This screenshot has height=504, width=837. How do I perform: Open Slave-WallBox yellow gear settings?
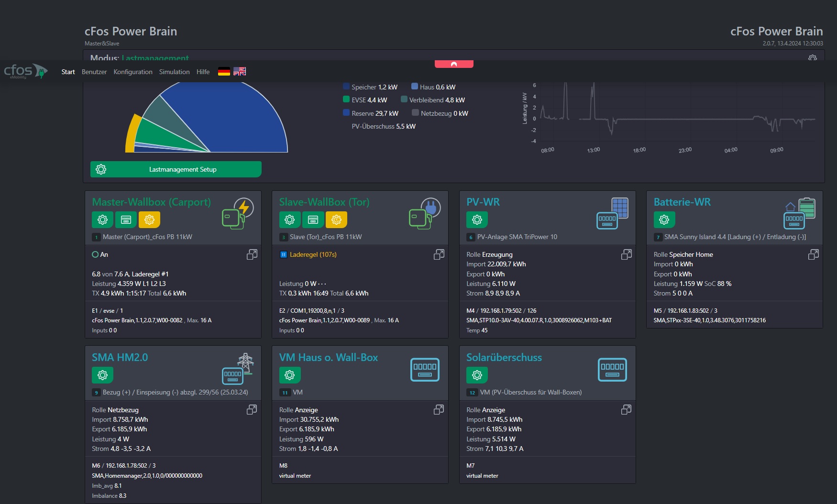(x=336, y=219)
